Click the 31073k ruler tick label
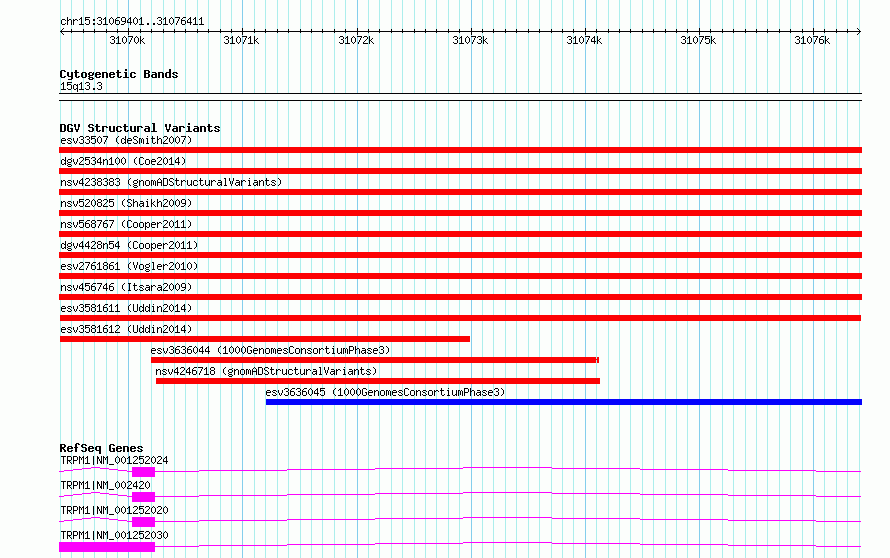 tap(470, 40)
